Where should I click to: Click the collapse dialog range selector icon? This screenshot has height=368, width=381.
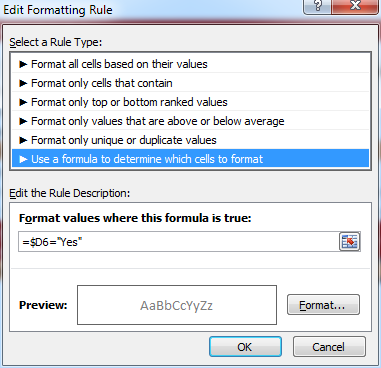(x=349, y=241)
